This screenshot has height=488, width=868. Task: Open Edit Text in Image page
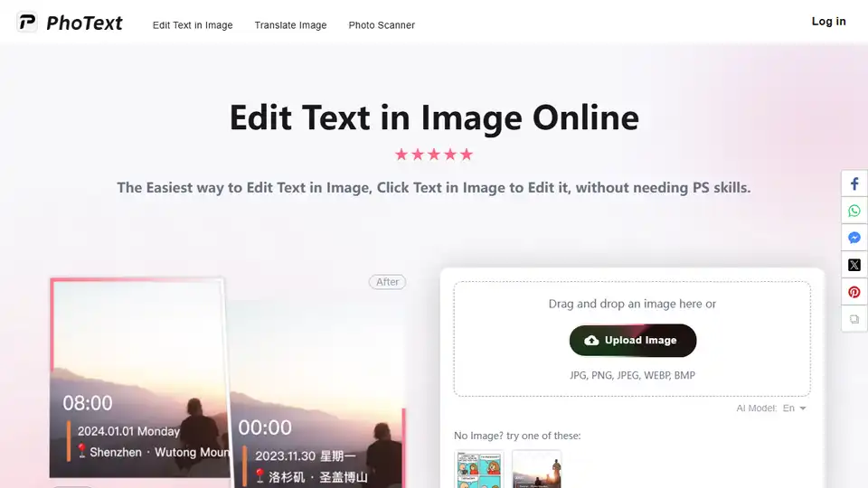(x=193, y=25)
